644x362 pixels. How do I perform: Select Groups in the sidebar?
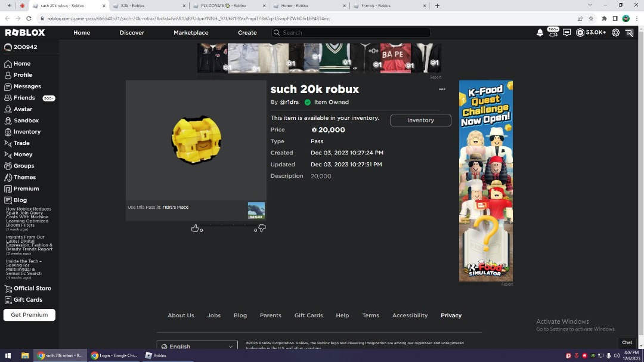click(x=24, y=165)
